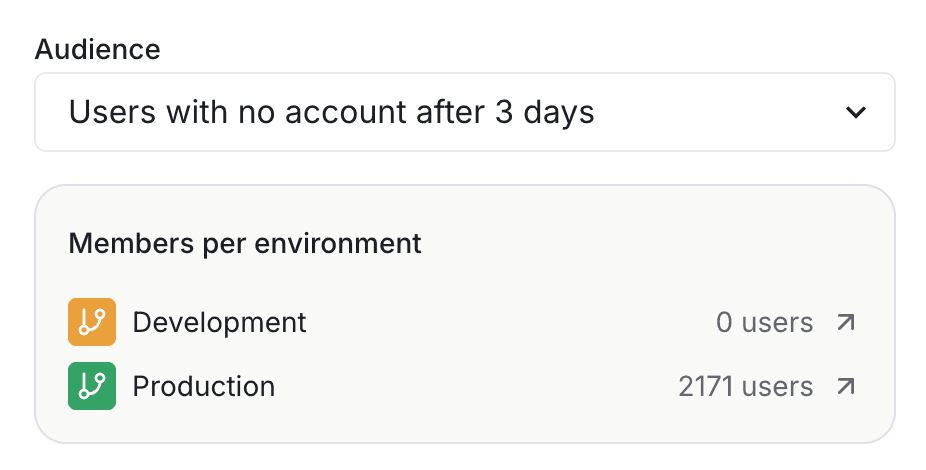Open Production users via the arrow icon

click(846, 386)
